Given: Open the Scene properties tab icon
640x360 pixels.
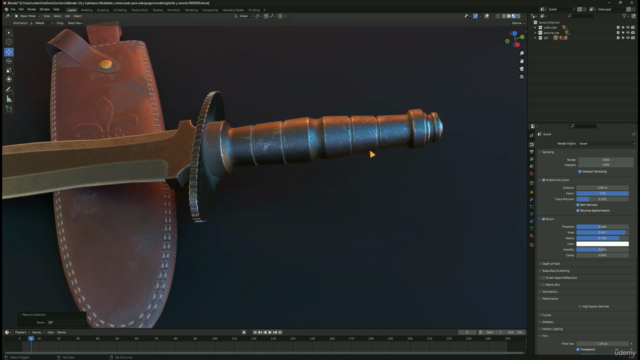Looking at the screenshot, I should tap(532, 166).
